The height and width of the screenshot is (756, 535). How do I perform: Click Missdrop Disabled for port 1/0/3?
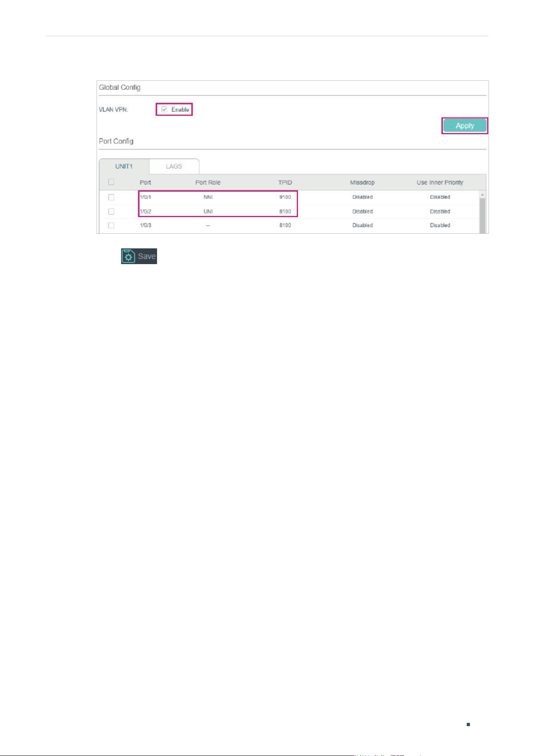[x=362, y=225]
